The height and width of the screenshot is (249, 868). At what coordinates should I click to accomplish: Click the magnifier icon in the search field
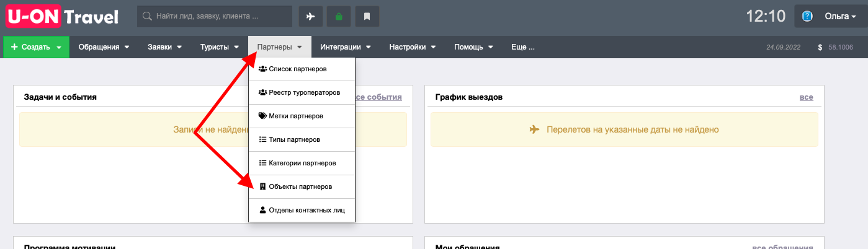(147, 17)
